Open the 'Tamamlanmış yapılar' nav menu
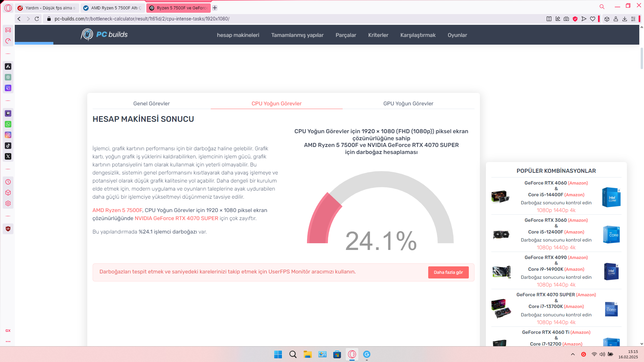The image size is (644, 362). 297,35
